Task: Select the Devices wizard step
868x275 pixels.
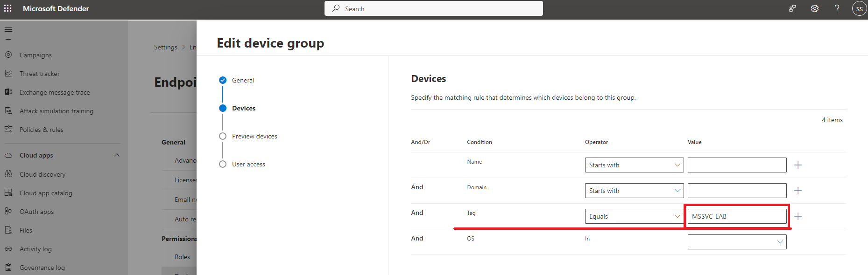Action: pyautogui.click(x=244, y=108)
